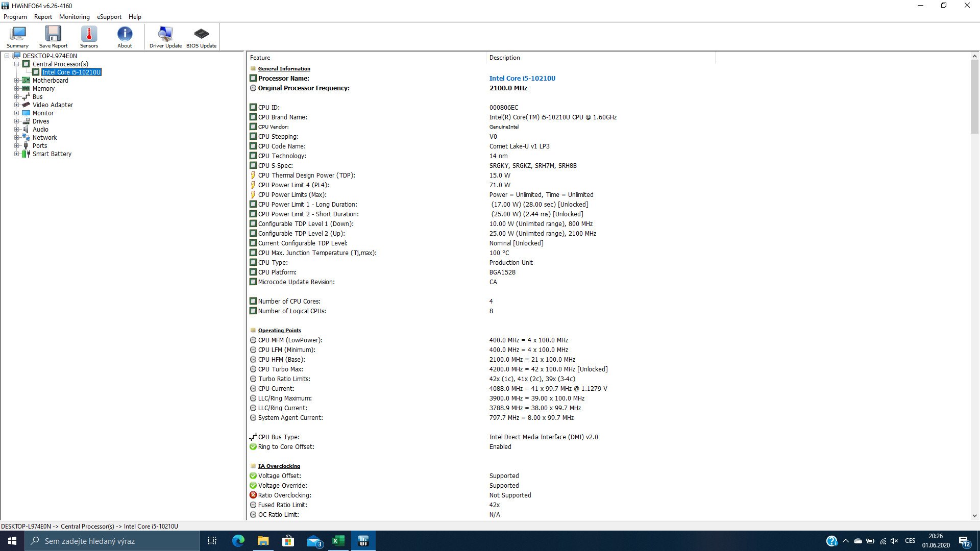Click the HWiNFO taskbar icon

coord(363,541)
